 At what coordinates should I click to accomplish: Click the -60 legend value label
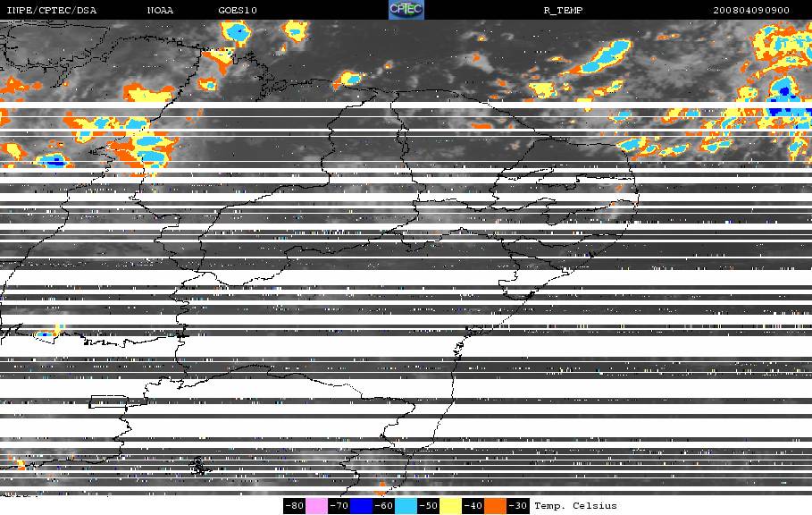point(383,506)
